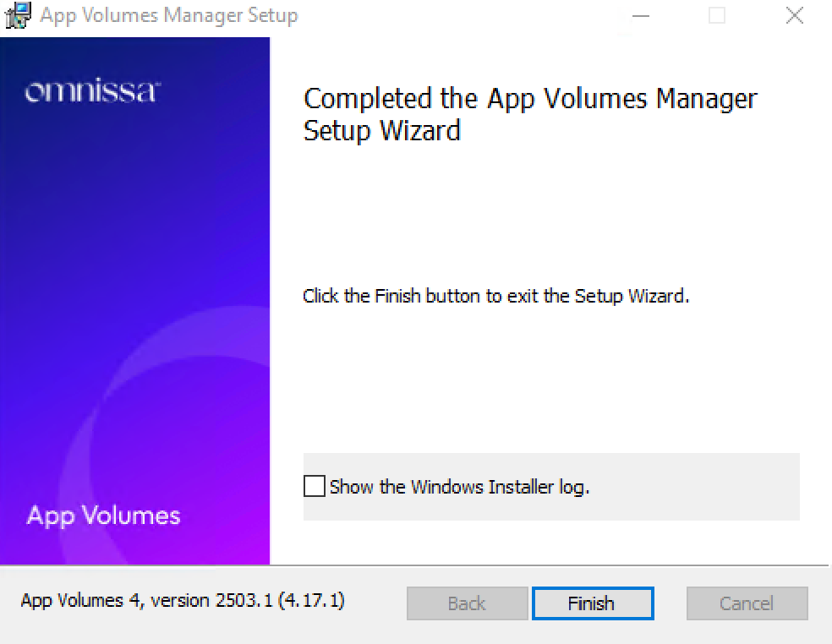
Task: Click the 'Show the Windows Installer log.' label text
Action: coord(459,487)
